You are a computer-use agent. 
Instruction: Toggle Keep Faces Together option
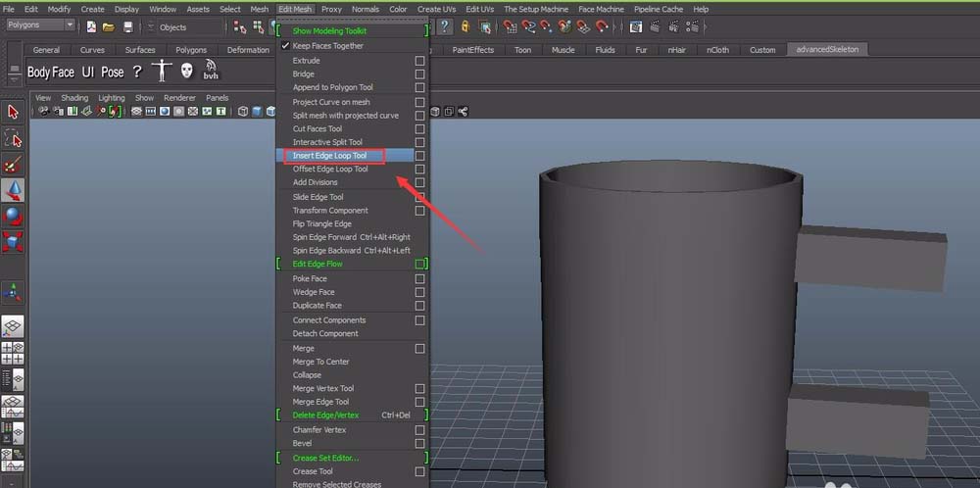pyautogui.click(x=327, y=46)
